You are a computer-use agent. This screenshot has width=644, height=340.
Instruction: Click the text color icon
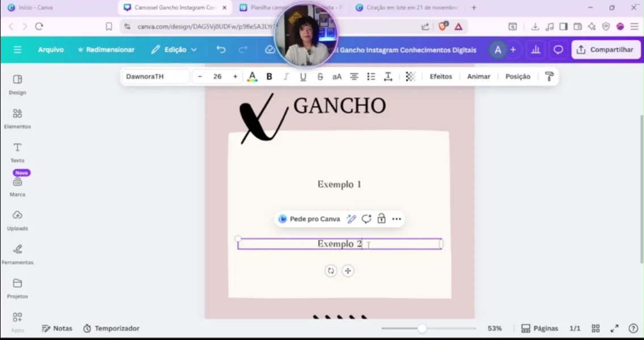(252, 77)
